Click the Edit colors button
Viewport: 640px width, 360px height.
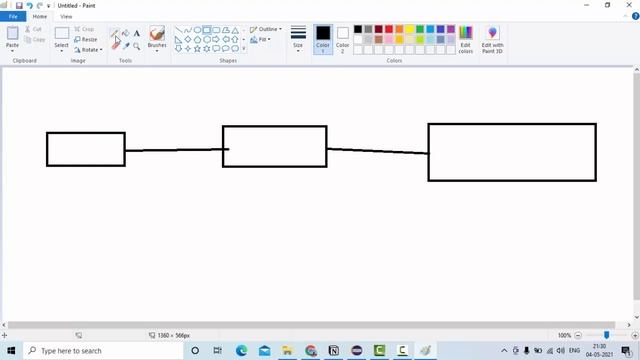click(466, 40)
